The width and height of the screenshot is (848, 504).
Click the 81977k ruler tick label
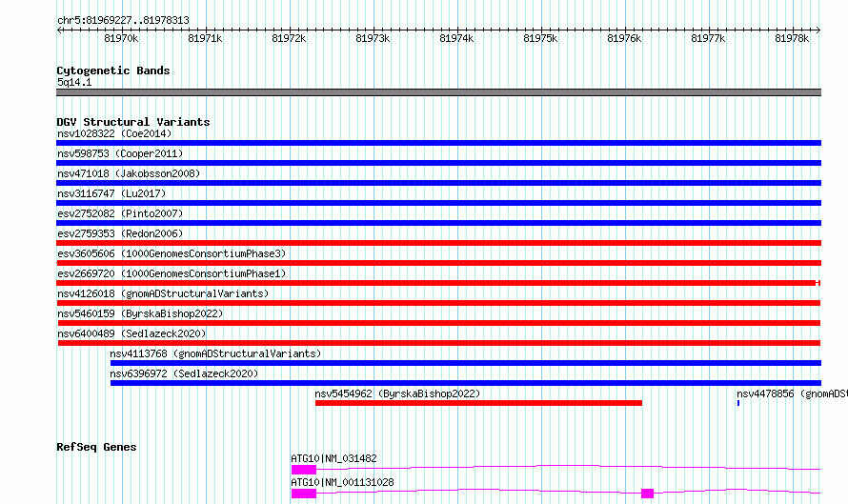[x=708, y=38]
